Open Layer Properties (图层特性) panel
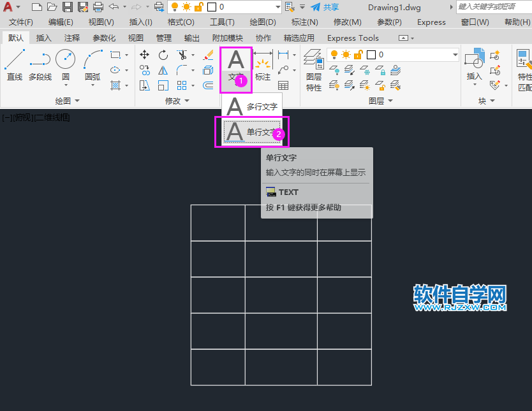 coord(313,69)
